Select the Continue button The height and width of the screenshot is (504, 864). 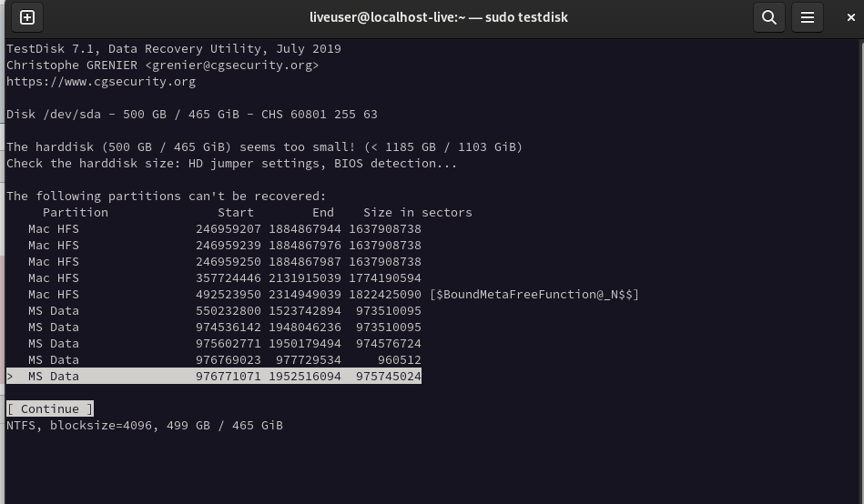(x=50, y=408)
